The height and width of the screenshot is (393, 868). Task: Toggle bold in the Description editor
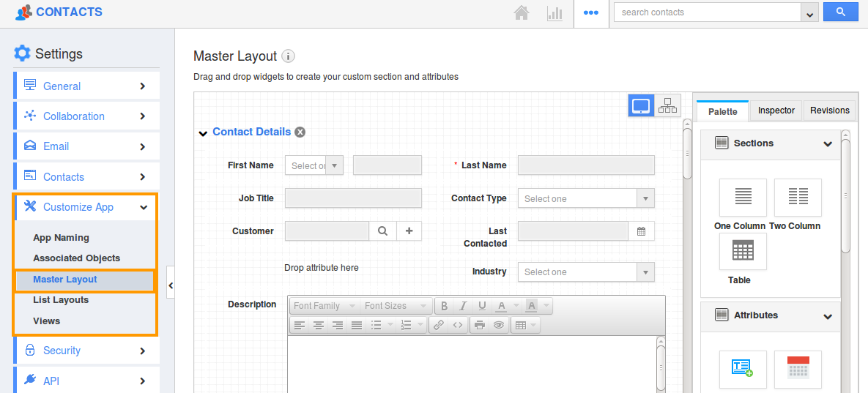pyautogui.click(x=444, y=306)
